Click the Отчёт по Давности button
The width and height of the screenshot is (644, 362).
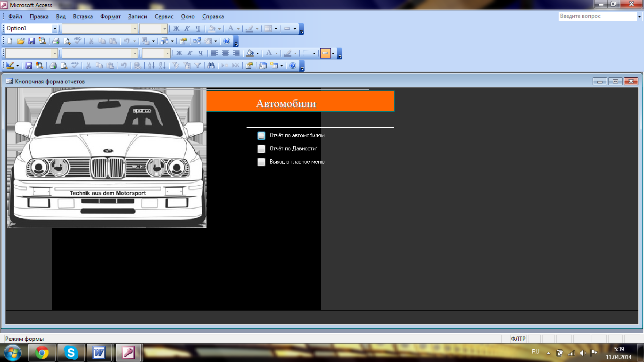[262, 149]
